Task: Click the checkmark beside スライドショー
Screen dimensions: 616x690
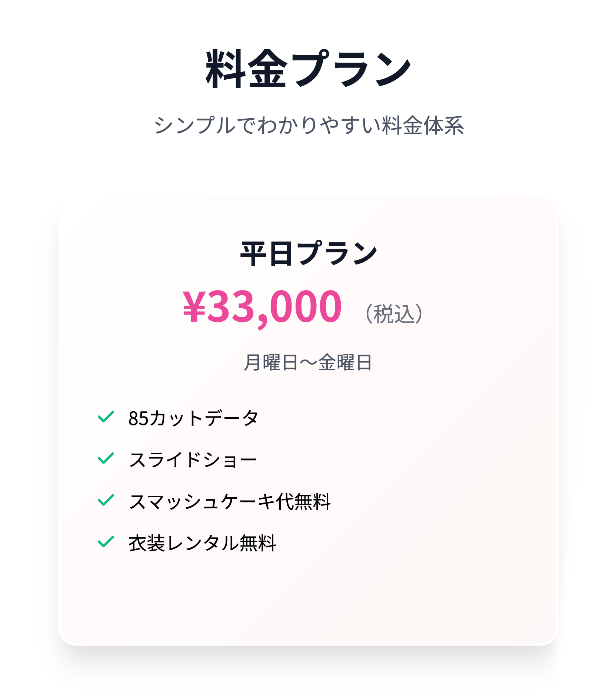Action: 106,458
